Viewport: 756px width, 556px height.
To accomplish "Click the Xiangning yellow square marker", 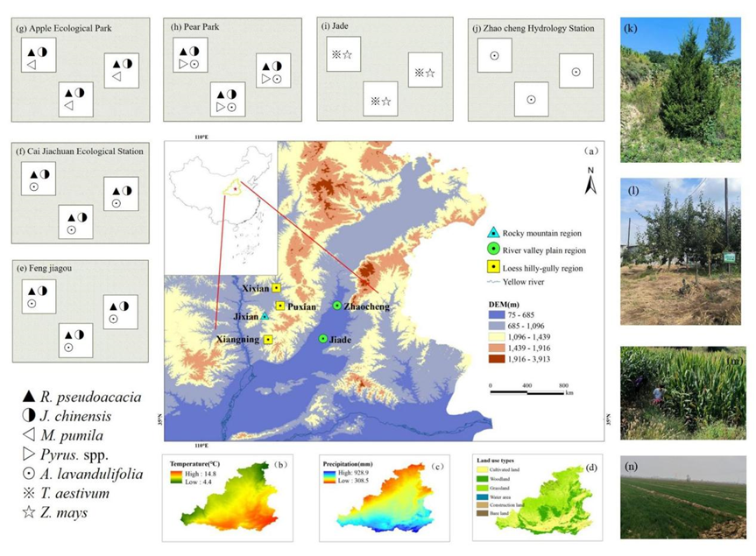I will (267, 339).
